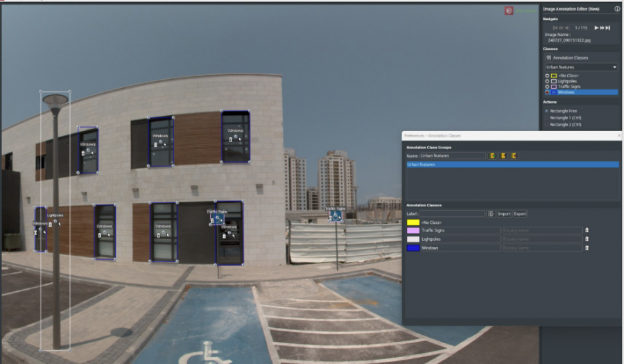Screen dimensions: 624x364
Task: Open the editor info icon
Action: (x=617, y=9)
